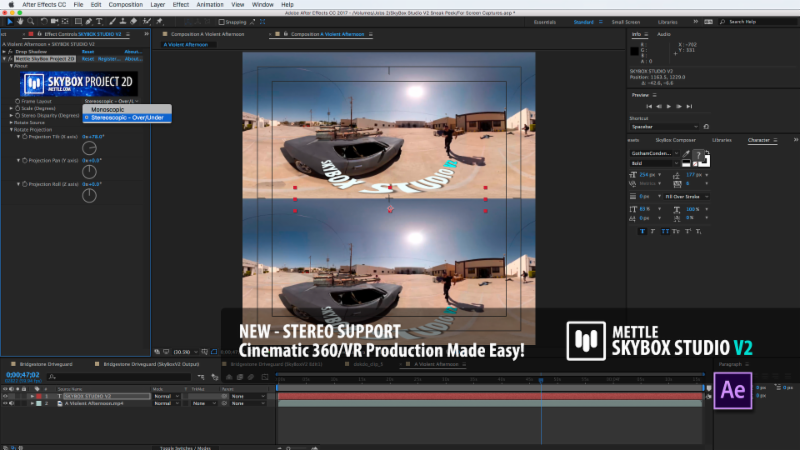The image size is (800, 450).
Task: Click Reset for Drop Shadow effect
Action: (88, 52)
